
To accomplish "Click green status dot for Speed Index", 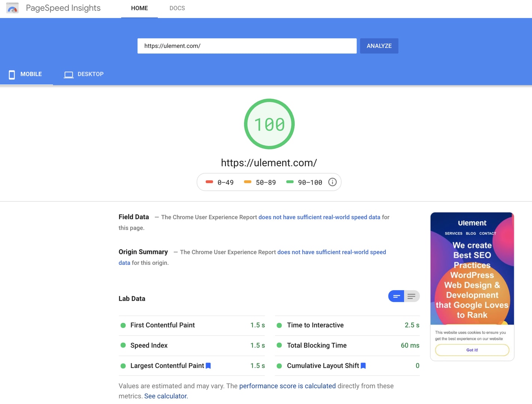I will pos(123,345).
